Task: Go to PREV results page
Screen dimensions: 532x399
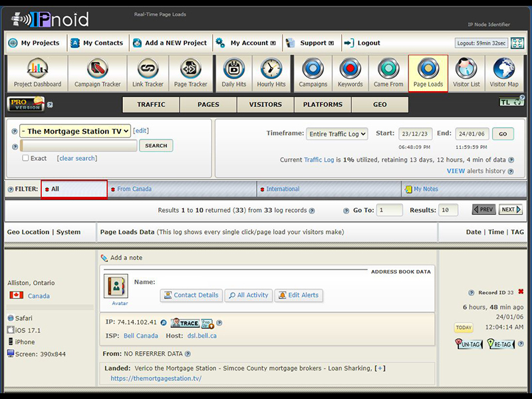Action: coord(484,209)
